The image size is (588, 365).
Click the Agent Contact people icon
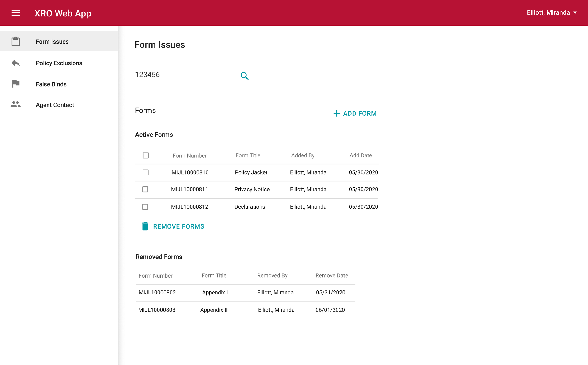coord(16,104)
